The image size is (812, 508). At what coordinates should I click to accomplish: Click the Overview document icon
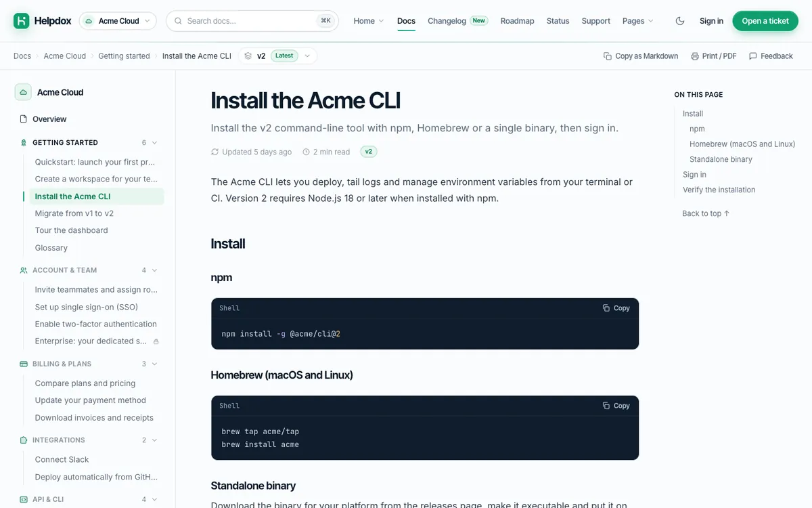24,119
